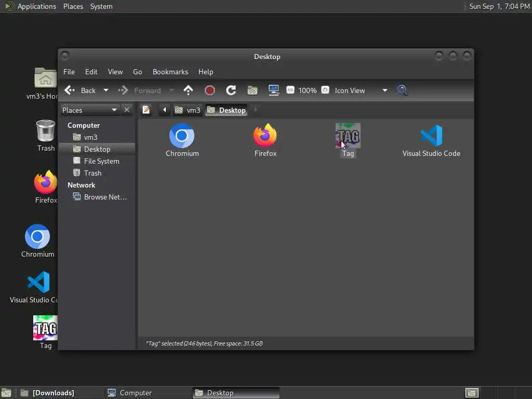This screenshot has height=399, width=532.
Task: Go up to parent folder
Action: click(x=188, y=90)
